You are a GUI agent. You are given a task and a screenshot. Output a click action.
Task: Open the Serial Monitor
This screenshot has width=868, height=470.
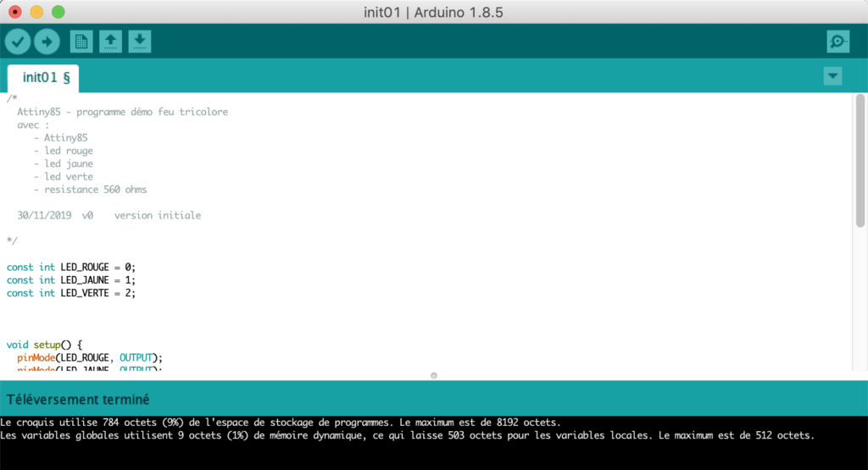point(837,41)
